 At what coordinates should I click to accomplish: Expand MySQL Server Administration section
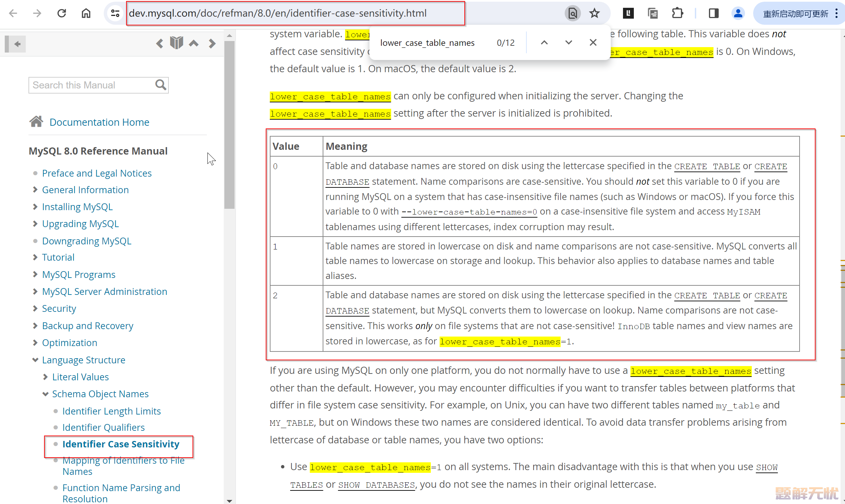(35, 291)
